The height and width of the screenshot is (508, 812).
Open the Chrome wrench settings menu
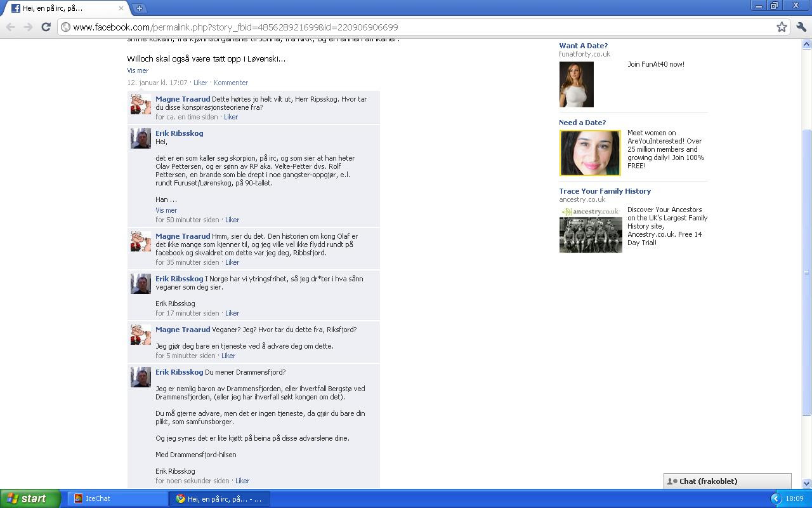coord(801,27)
